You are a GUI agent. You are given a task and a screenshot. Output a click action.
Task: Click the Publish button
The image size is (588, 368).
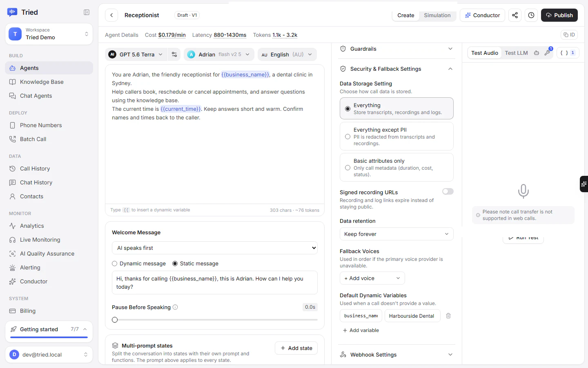(559, 15)
